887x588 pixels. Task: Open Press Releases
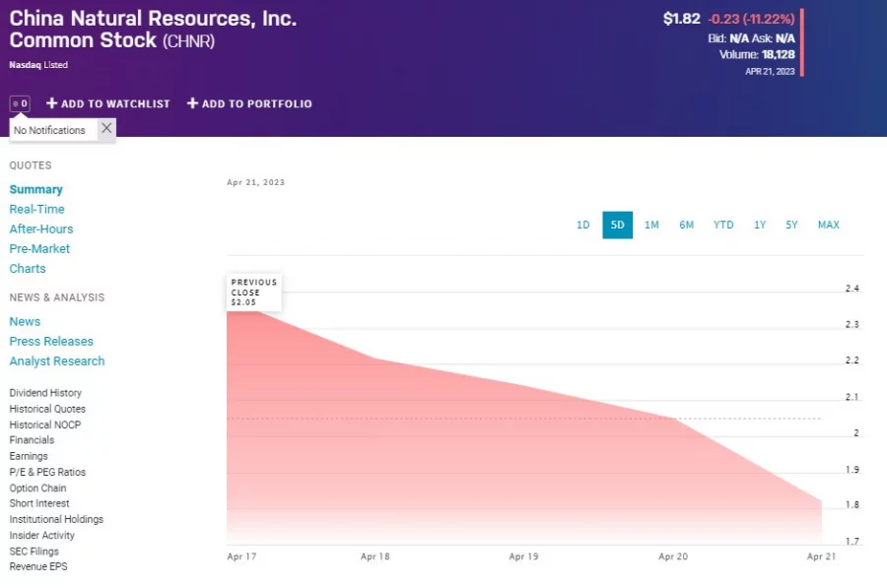point(51,341)
